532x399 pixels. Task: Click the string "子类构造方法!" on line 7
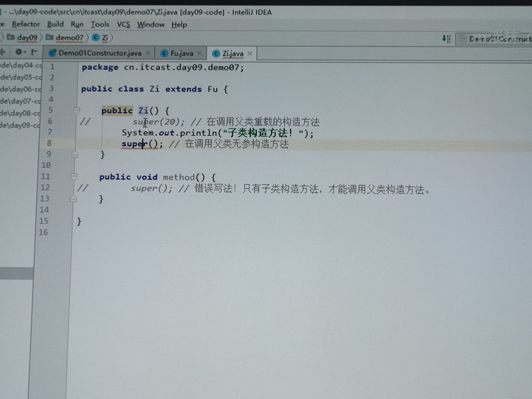(x=263, y=133)
